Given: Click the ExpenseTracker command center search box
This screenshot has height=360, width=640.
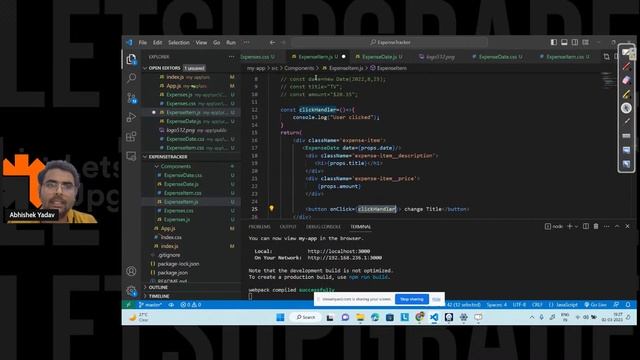Looking at the screenshot, I should pos(390,42).
